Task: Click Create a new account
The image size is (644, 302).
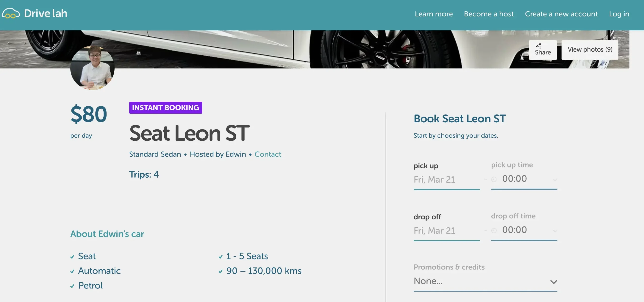Action: click(x=561, y=14)
